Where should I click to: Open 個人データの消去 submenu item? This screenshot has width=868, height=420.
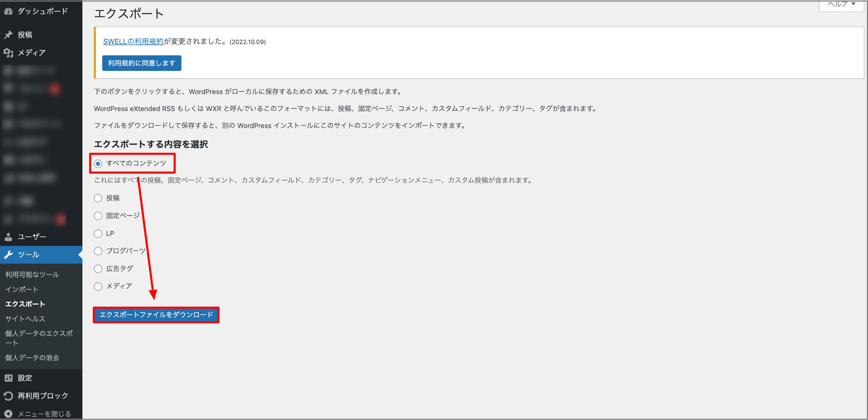point(32,358)
